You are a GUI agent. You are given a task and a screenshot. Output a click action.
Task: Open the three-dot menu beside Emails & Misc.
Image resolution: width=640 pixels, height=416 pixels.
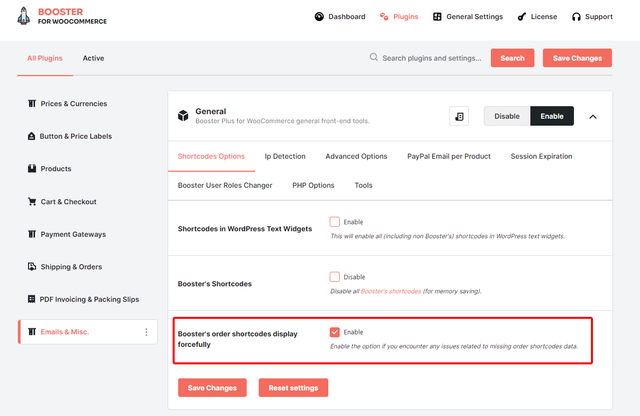(146, 332)
